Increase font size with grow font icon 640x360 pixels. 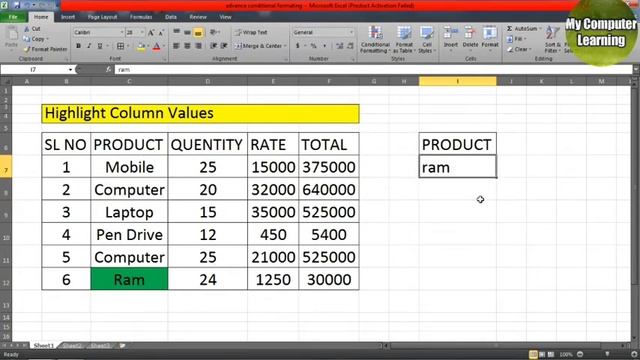[x=151, y=33]
